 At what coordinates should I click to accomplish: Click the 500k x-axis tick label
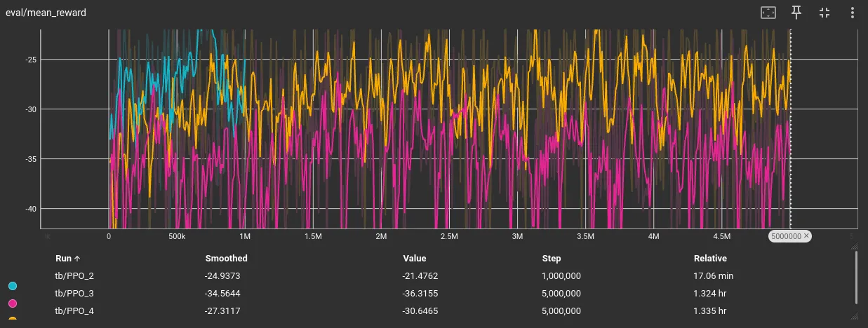(176, 237)
